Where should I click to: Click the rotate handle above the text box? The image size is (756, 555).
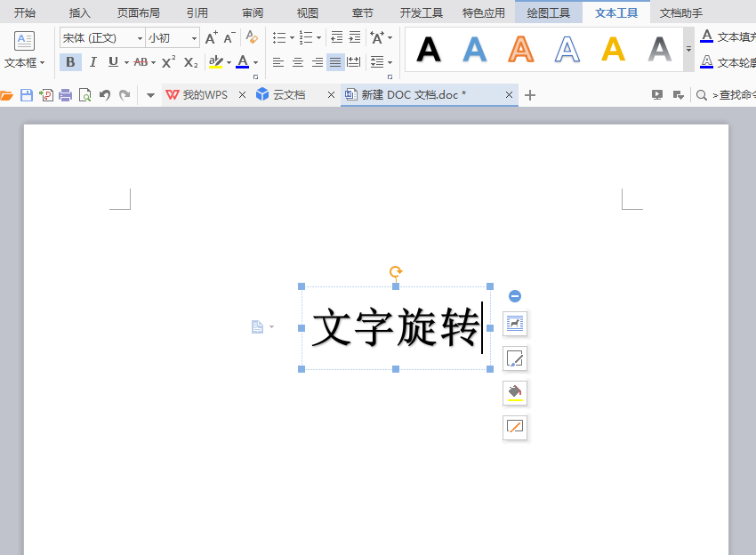pos(396,272)
